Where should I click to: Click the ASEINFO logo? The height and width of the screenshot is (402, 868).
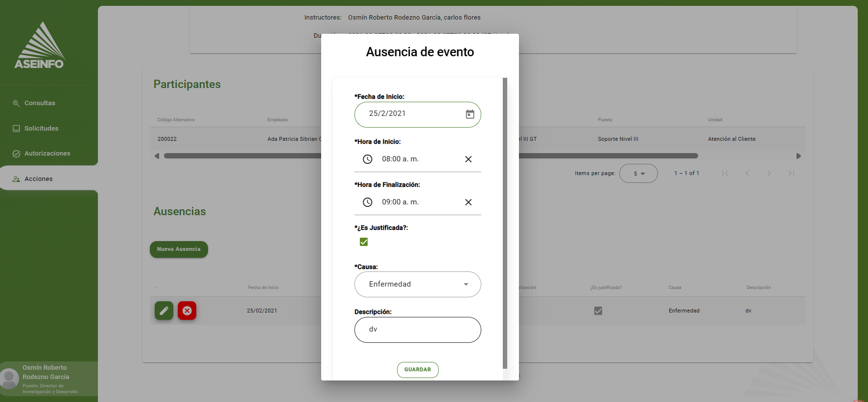[x=39, y=45]
